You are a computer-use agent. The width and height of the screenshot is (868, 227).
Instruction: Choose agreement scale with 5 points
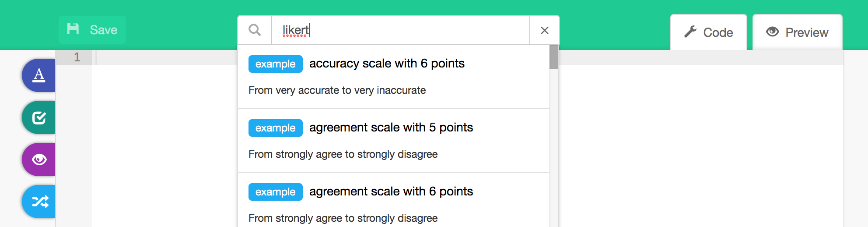point(394,141)
